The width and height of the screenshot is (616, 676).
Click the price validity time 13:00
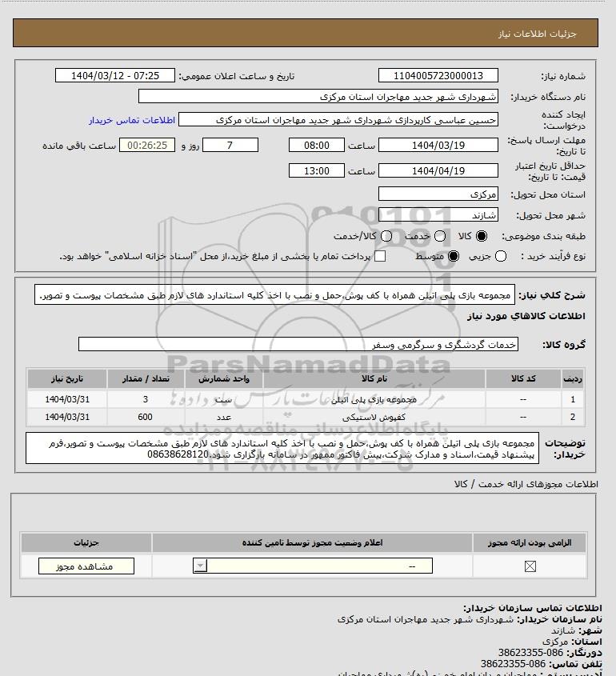point(317,170)
